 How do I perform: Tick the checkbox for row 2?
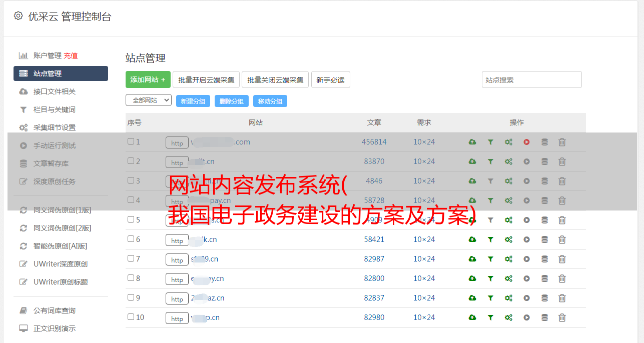[x=131, y=161]
